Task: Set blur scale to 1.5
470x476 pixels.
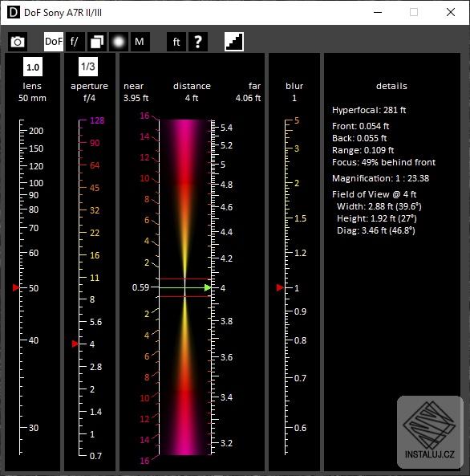Action: coord(301,218)
